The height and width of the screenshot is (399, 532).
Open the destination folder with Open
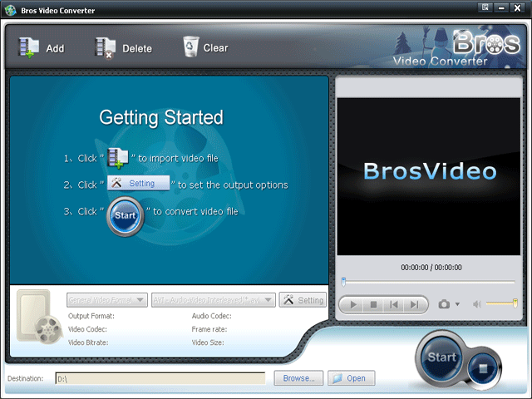[x=351, y=378]
